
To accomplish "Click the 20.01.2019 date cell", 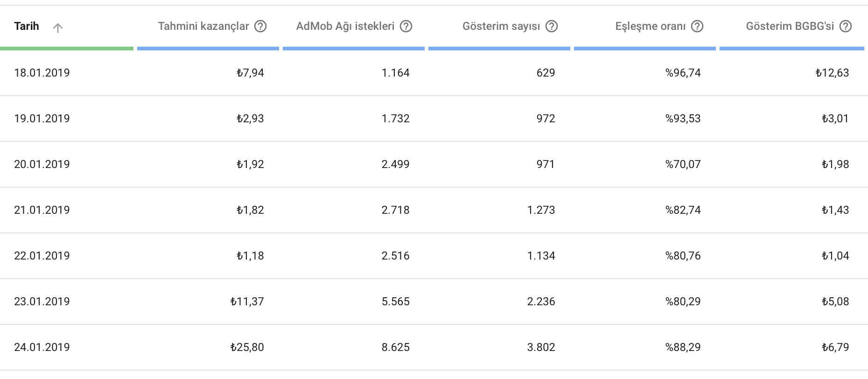I will (x=42, y=164).
